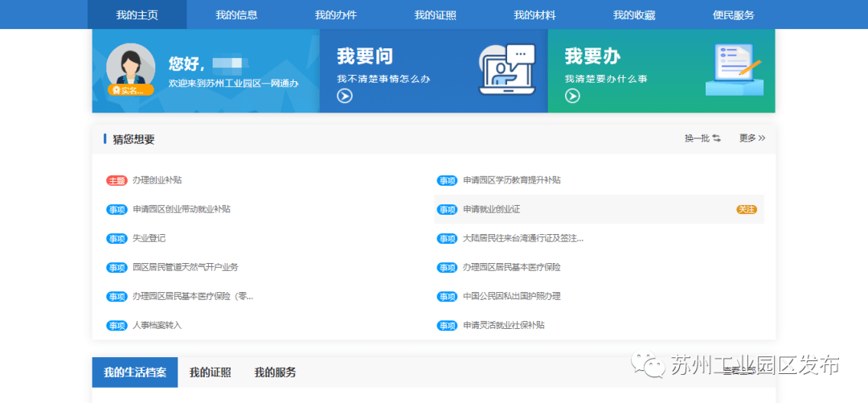Click the orange 关注 badge
868x403 pixels.
point(746,209)
